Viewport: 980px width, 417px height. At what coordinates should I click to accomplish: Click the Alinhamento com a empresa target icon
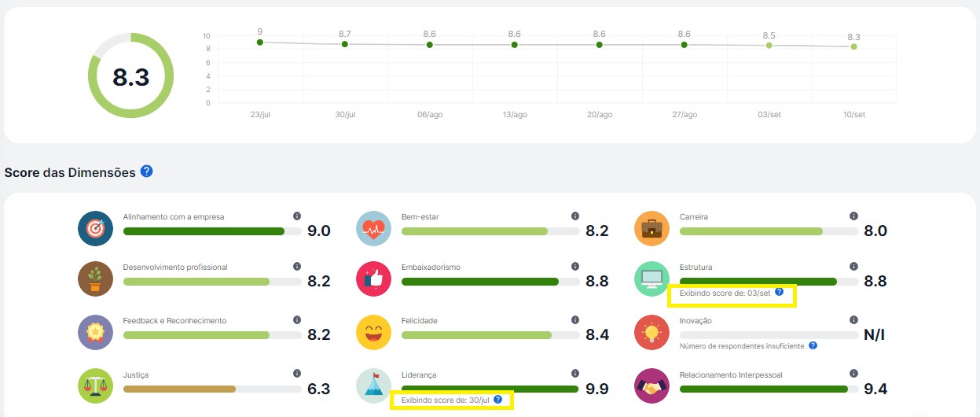96,228
